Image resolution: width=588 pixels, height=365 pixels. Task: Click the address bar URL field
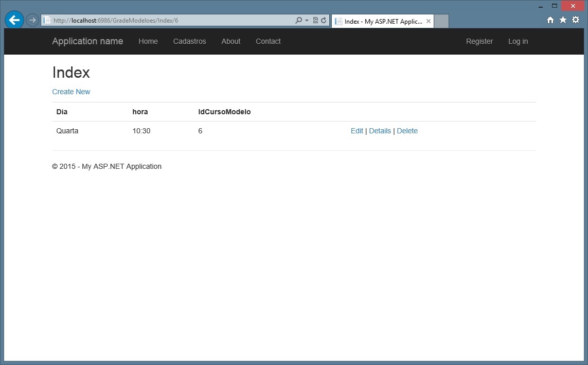pos(170,21)
